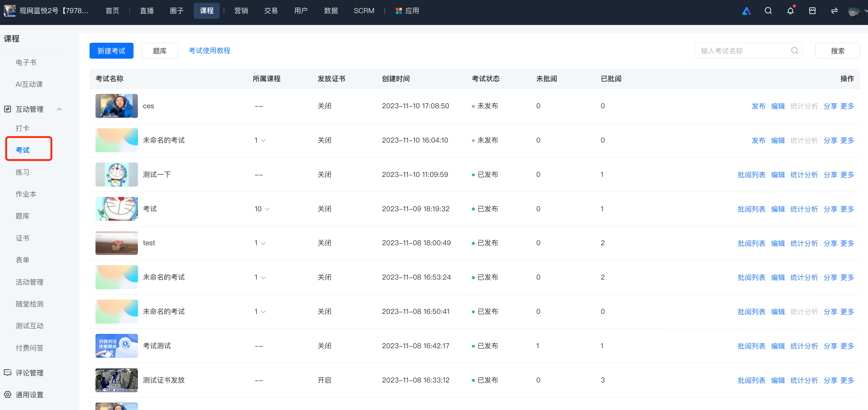The height and width of the screenshot is (410, 868).
Task: Collapse the 互动管理 section chevron
Action: tap(59, 109)
